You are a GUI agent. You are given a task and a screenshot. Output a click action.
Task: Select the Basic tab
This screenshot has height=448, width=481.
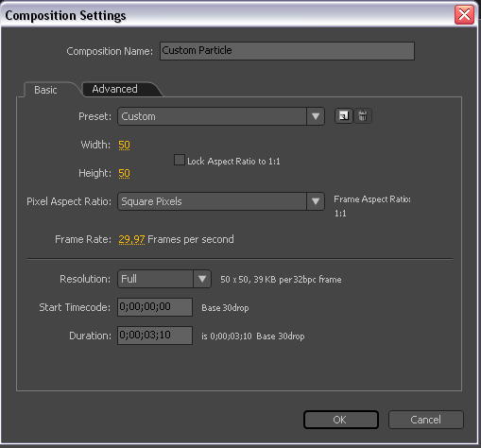click(45, 90)
